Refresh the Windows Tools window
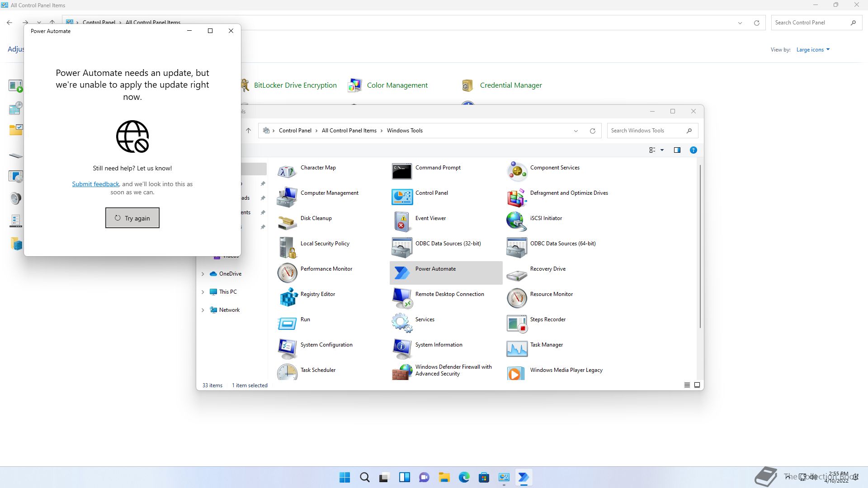The image size is (868, 488). click(x=592, y=131)
